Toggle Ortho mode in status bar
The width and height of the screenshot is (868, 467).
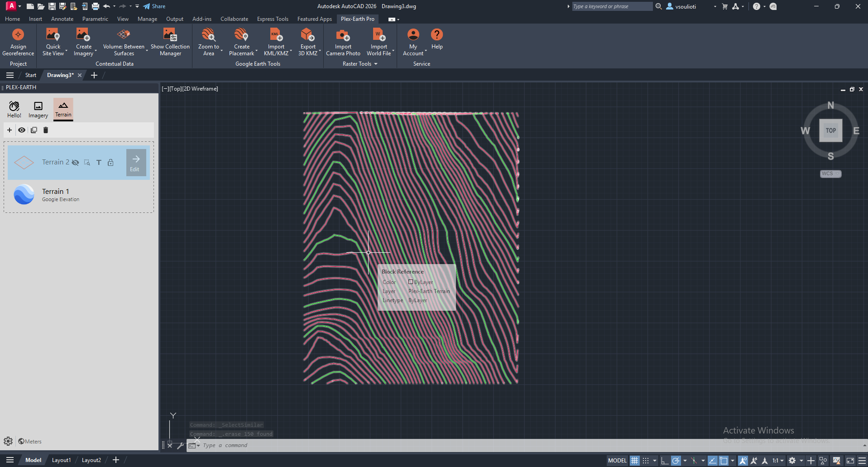pos(665,460)
